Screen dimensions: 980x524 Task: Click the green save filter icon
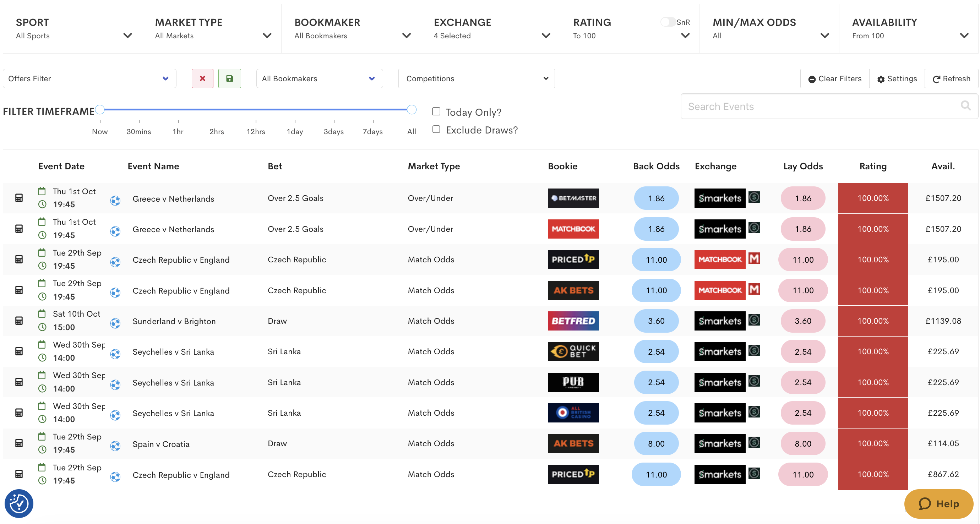tap(229, 78)
